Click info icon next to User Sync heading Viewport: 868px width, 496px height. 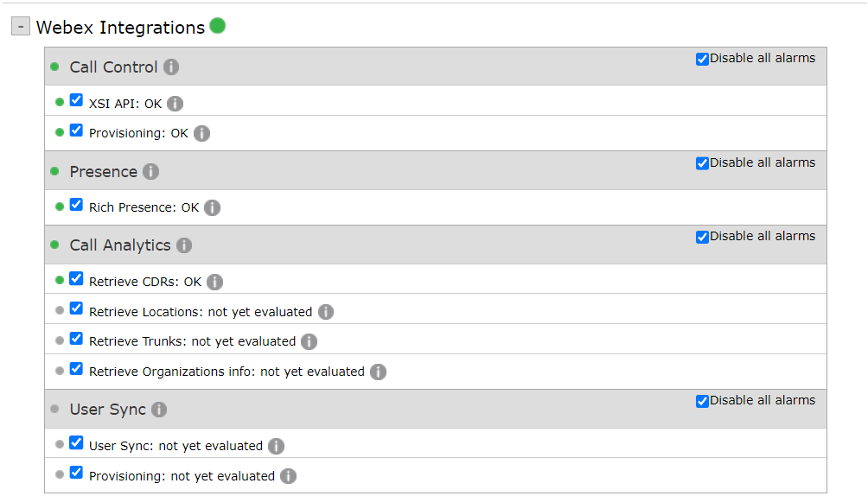(159, 410)
